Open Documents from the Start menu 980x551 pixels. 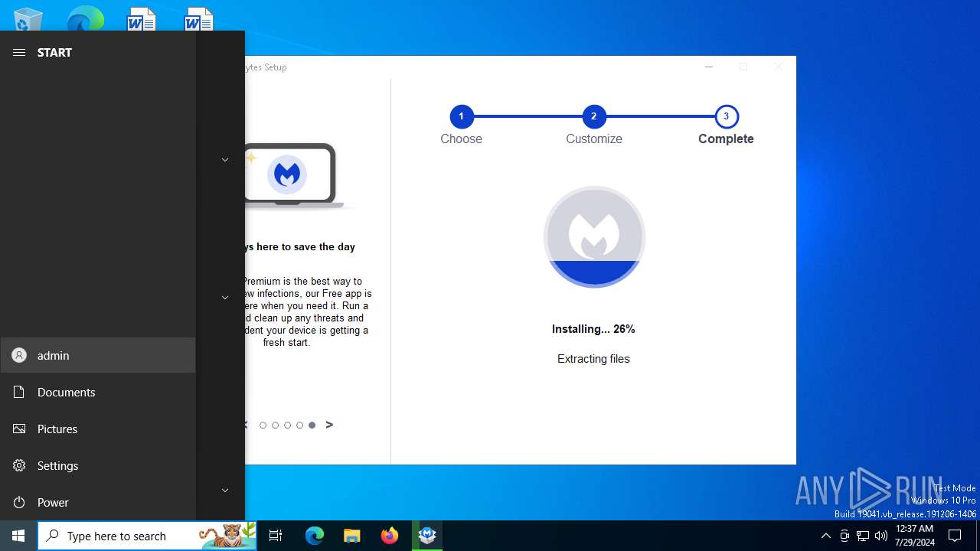pos(98,392)
